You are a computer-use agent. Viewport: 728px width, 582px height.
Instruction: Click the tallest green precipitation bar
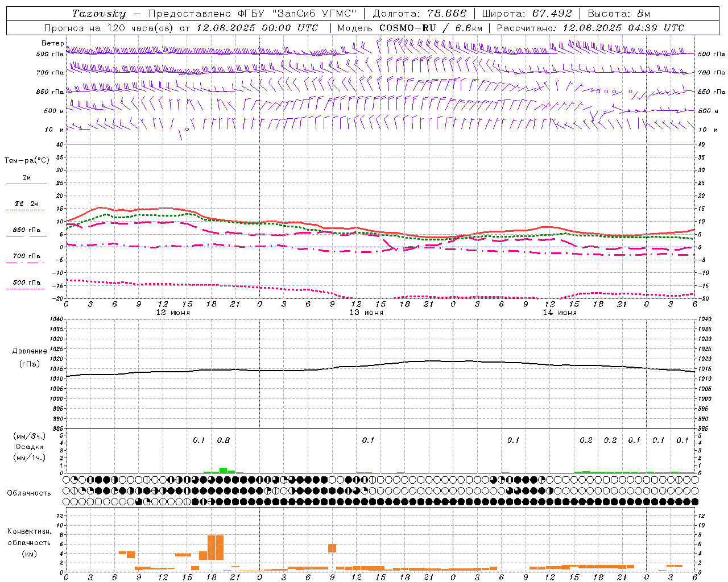[x=224, y=470]
